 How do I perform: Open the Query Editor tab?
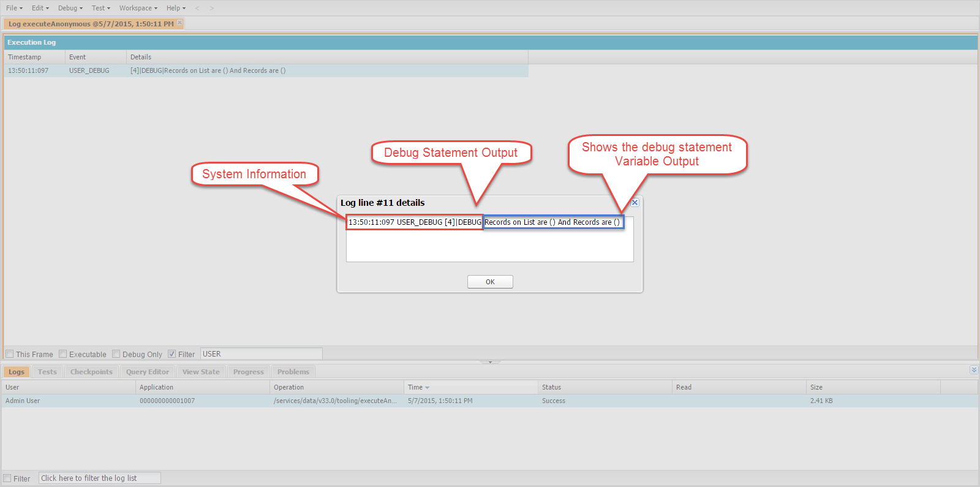point(148,372)
